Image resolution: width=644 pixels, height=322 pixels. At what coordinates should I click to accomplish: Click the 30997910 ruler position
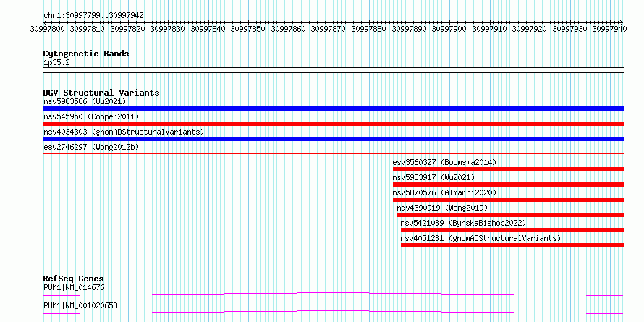click(x=489, y=29)
